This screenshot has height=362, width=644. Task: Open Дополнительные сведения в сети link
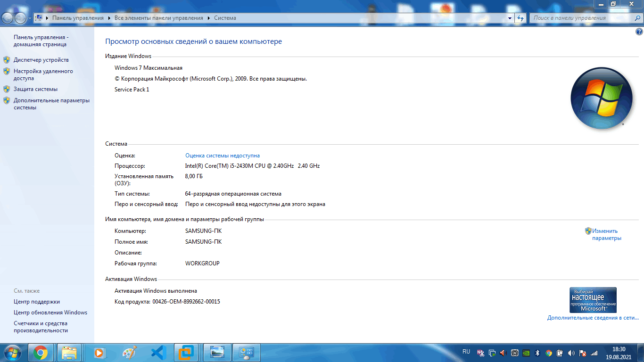coord(593,318)
